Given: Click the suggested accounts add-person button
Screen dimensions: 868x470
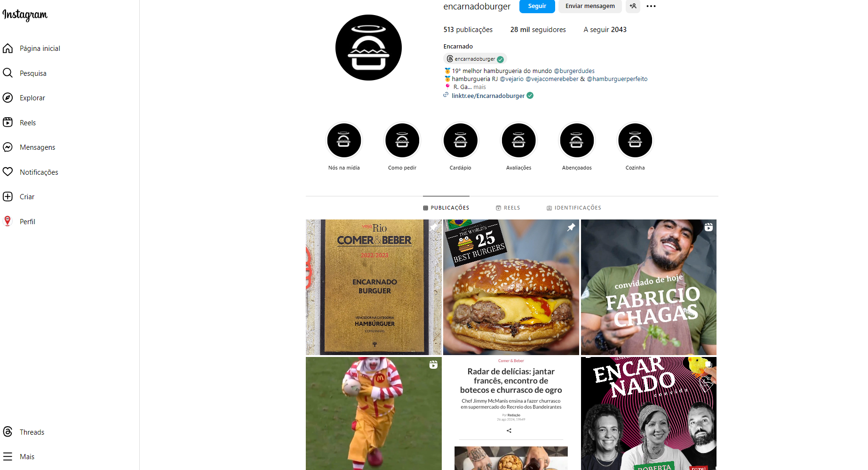Looking at the screenshot, I should [x=633, y=6].
